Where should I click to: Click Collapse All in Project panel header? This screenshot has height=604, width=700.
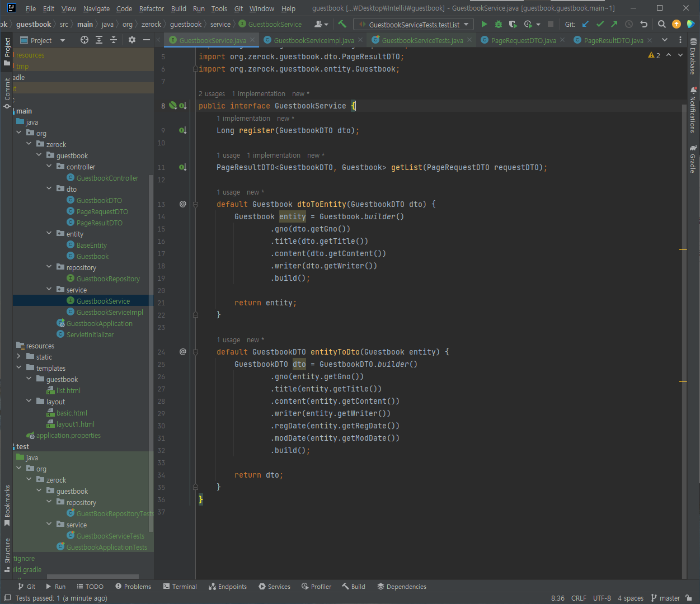pyautogui.click(x=114, y=40)
